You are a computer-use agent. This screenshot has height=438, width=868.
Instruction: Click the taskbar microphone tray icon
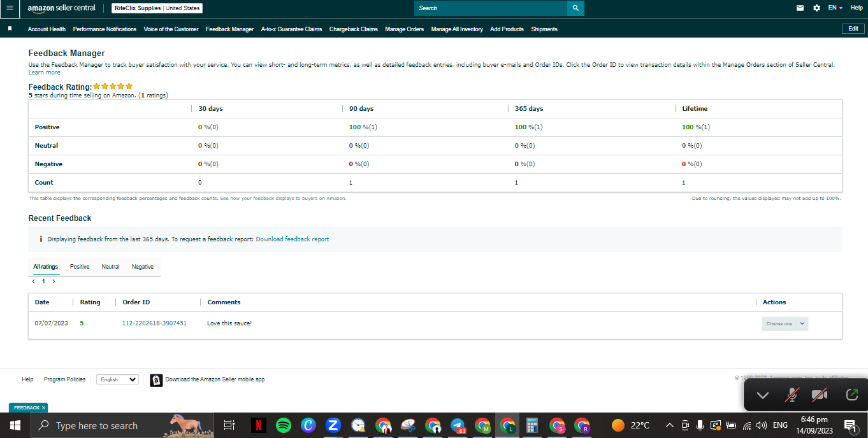700,425
